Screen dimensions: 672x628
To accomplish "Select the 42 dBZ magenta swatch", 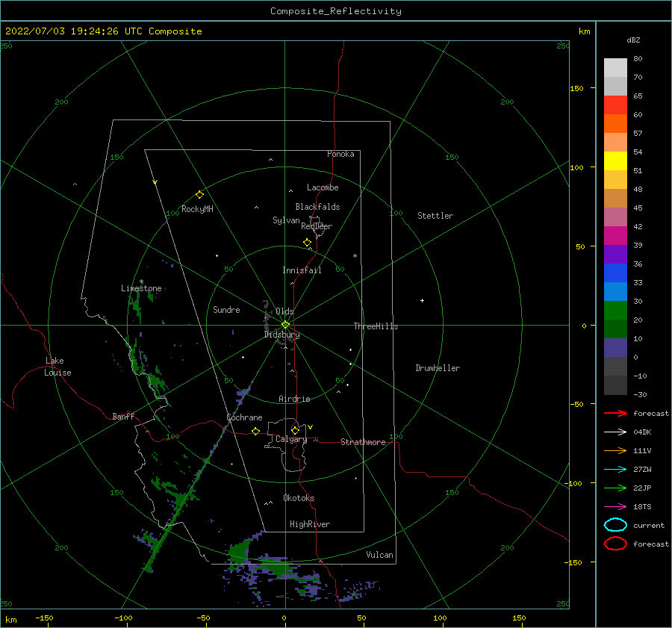I will point(615,235).
